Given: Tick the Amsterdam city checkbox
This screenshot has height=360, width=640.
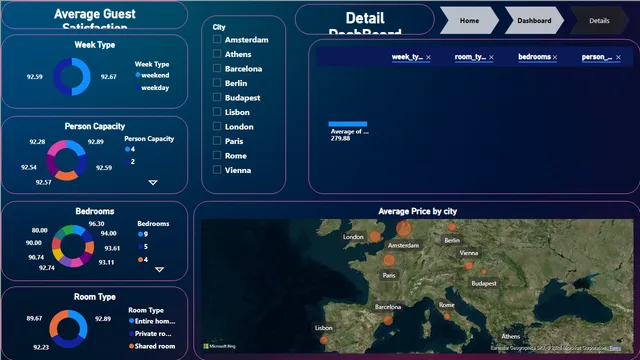Looking at the screenshot, I should 217,39.
